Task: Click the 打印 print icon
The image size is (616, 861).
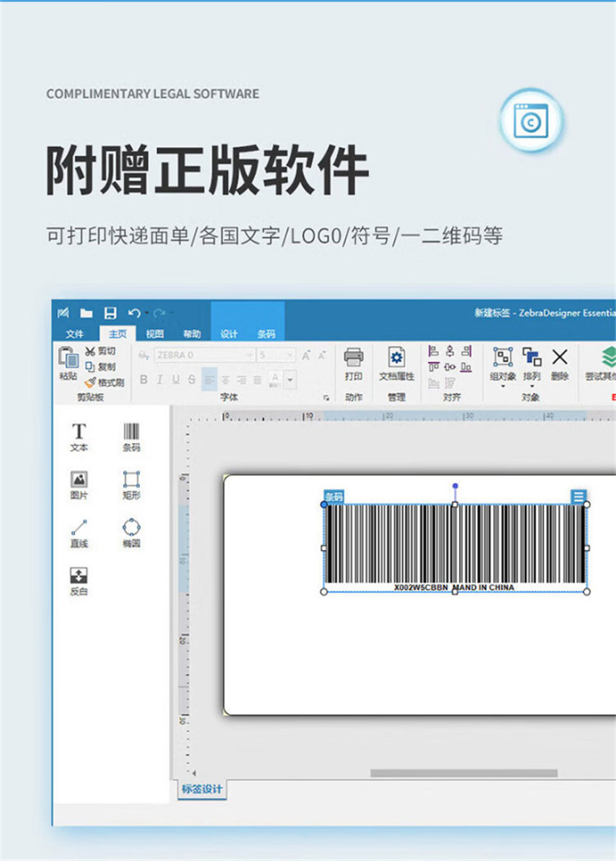Action: pyautogui.click(x=353, y=363)
